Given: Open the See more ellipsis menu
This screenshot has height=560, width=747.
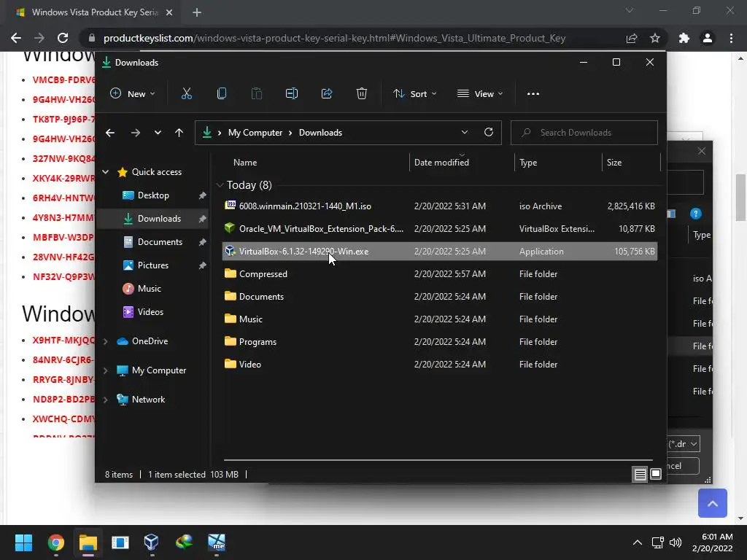Looking at the screenshot, I should click(533, 94).
